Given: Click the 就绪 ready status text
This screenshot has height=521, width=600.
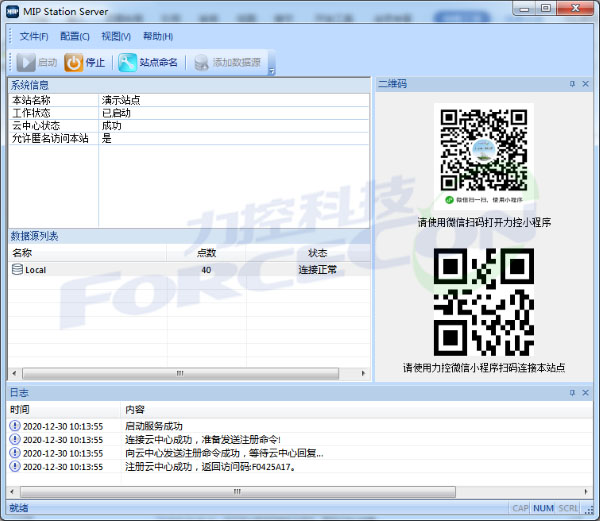Looking at the screenshot, I should [x=19, y=508].
